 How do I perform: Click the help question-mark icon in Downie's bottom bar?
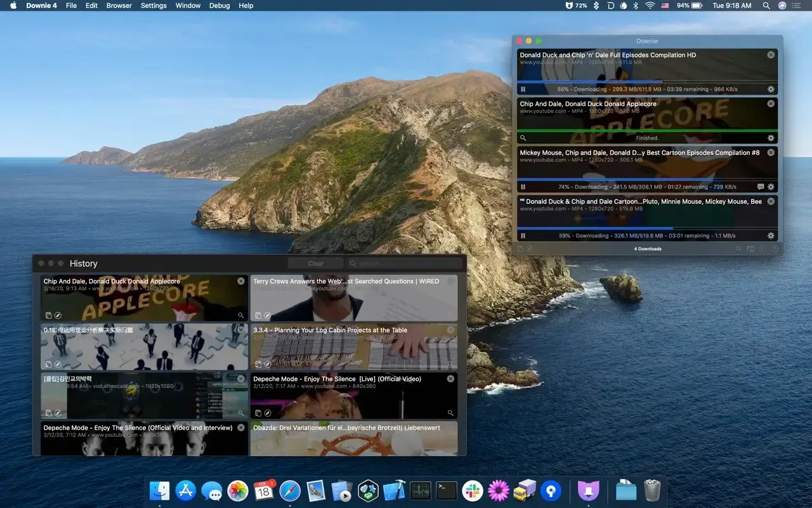[775, 248]
